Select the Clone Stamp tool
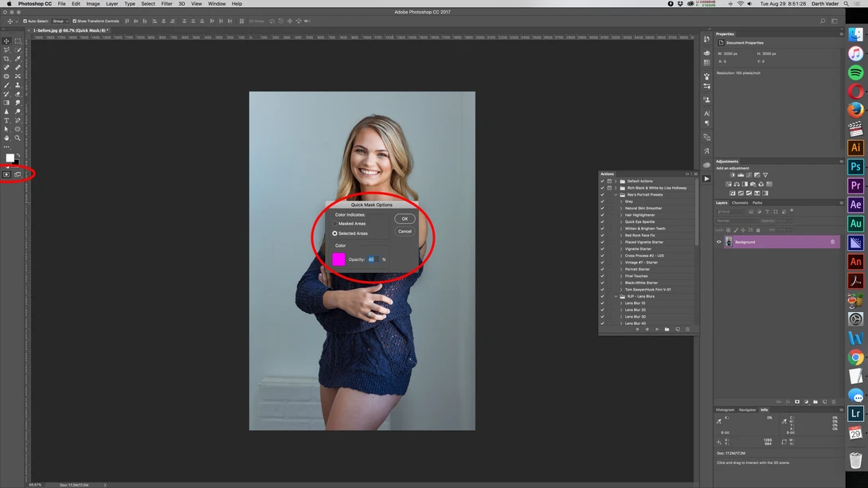 click(18, 85)
